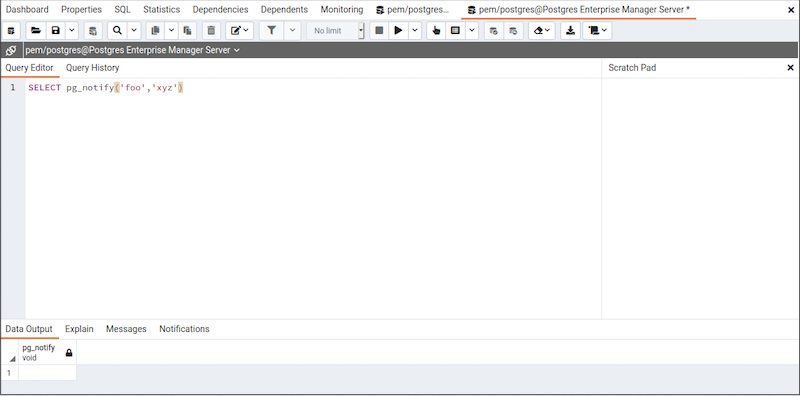Viewport: 800px width, 396px height.
Task: Switch to the Dependencies tab
Action: coord(220,9)
